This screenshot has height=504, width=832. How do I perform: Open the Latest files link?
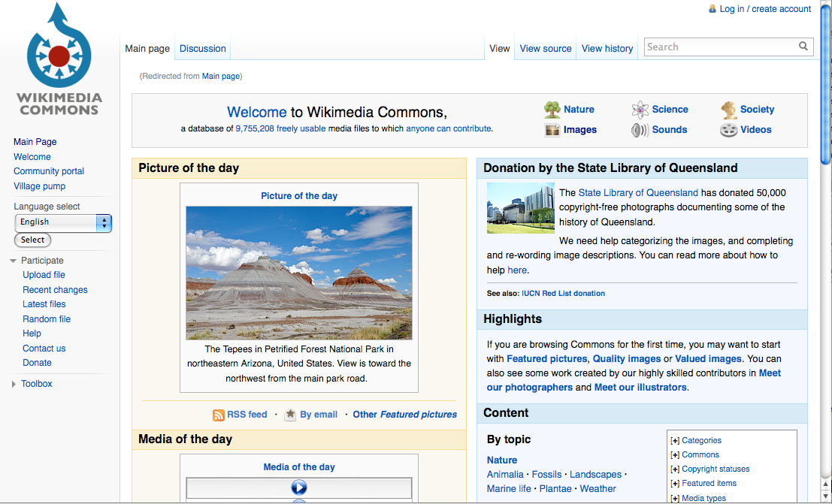coord(44,304)
